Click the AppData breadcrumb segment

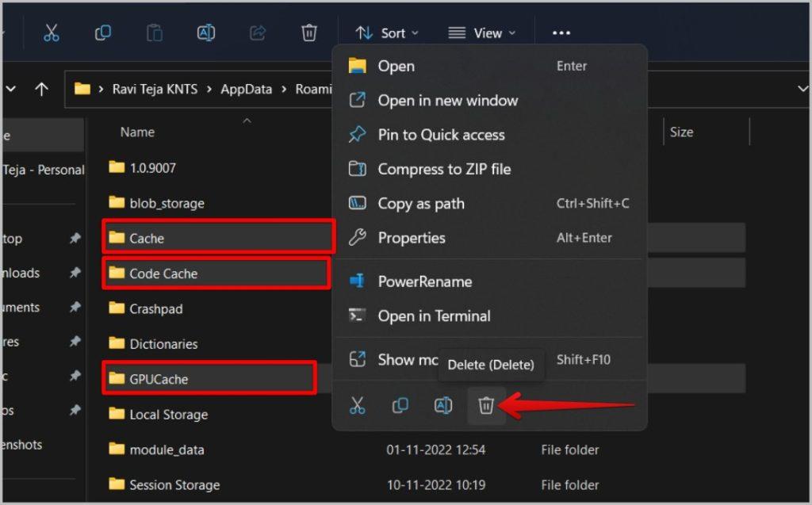246,89
